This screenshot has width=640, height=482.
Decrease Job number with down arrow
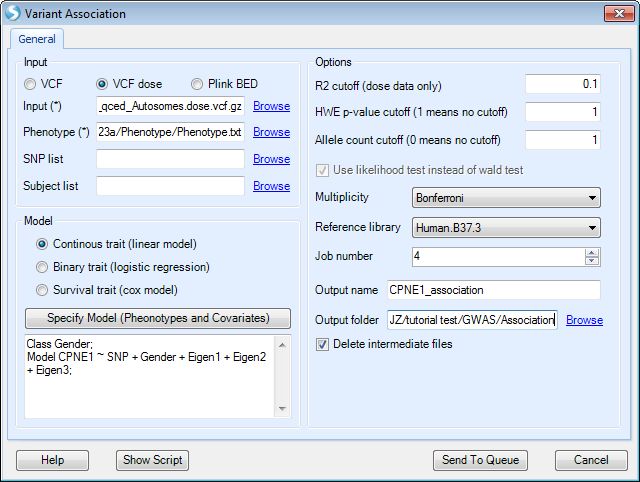coord(592,261)
